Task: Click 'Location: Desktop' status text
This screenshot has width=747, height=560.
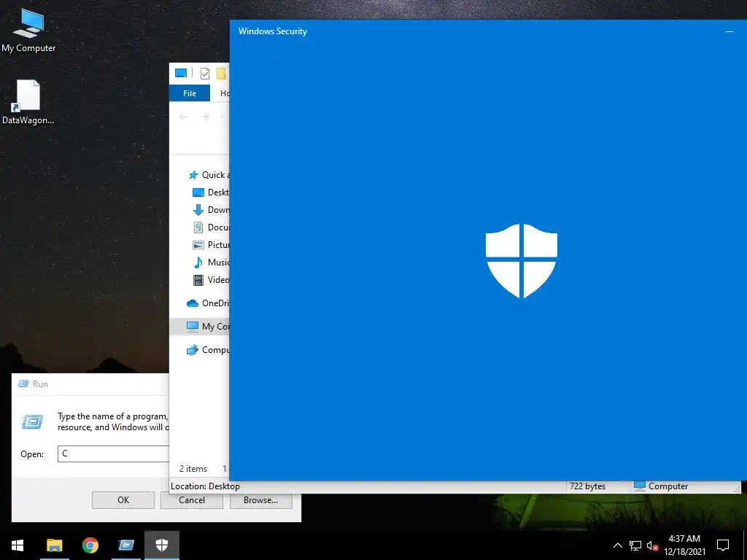Action: [x=205, y=486]
